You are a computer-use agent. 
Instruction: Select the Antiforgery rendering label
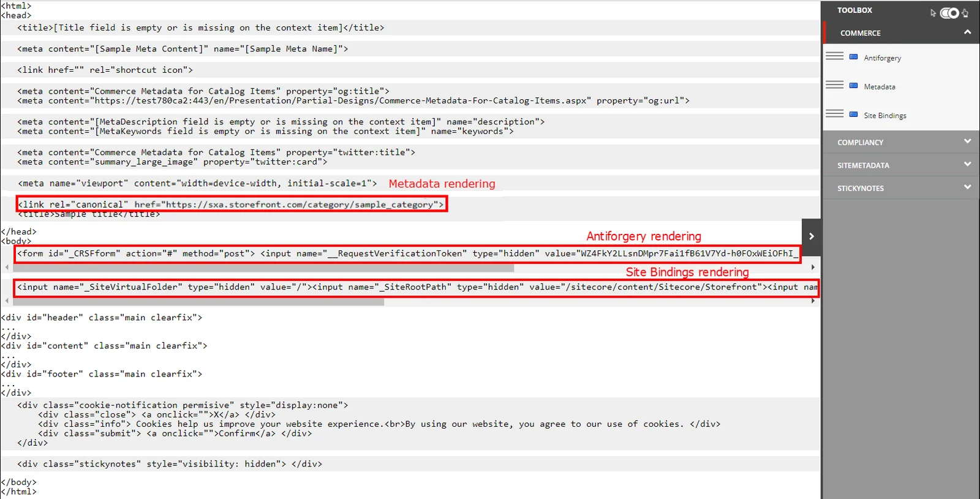[x=882, y=58]
